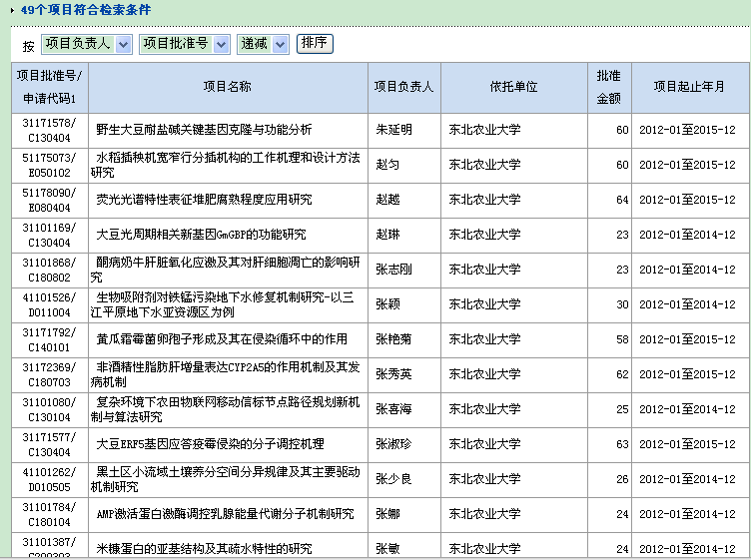The width and height of the screenshot is (751, 560).
Task: Click the name 赵琳
Action: (x=387, y=235)
